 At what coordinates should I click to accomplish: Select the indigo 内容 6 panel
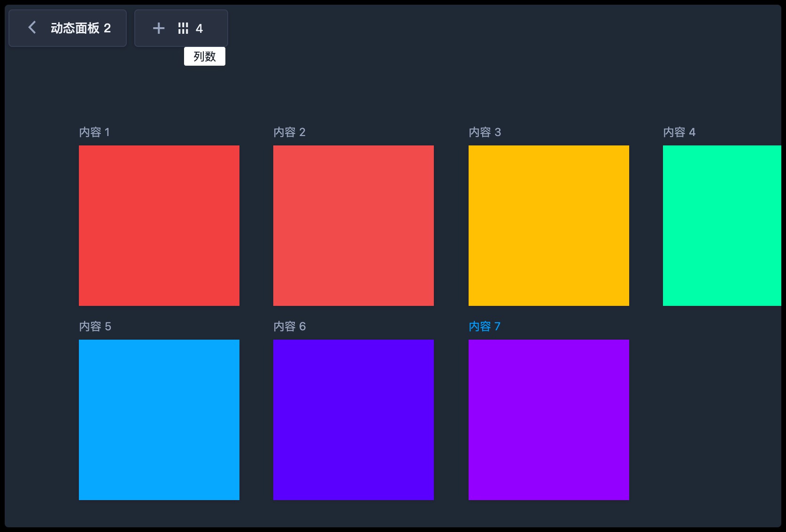coord(354,420)
